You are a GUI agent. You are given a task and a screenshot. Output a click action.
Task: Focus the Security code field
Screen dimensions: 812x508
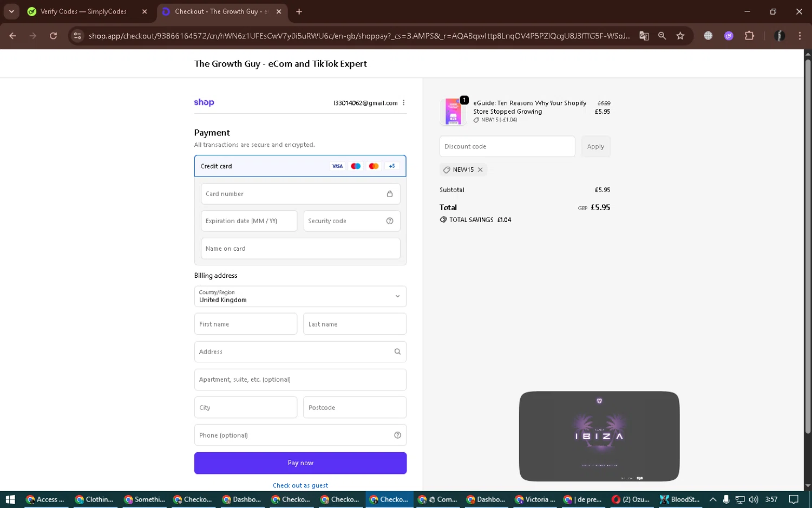(352, 221)
